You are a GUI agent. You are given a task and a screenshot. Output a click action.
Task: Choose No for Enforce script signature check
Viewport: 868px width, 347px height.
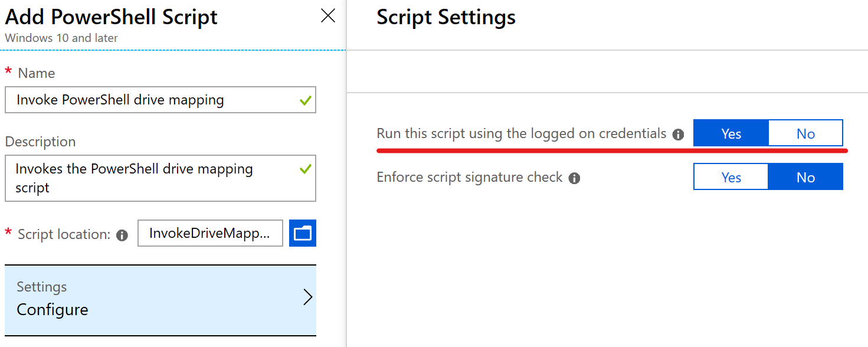(x=805, y=177)
